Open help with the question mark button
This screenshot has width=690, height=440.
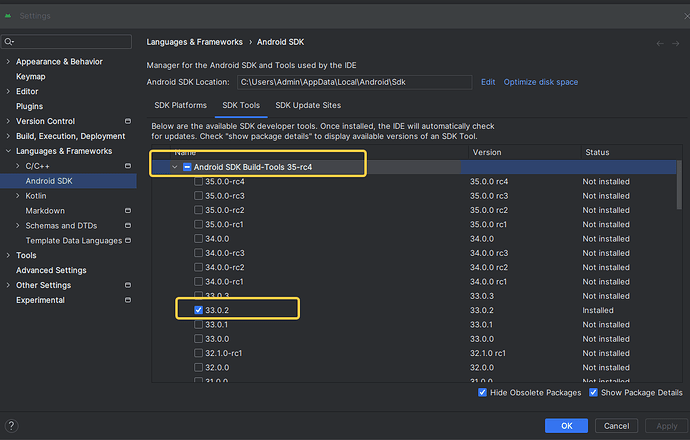(11, 425)
